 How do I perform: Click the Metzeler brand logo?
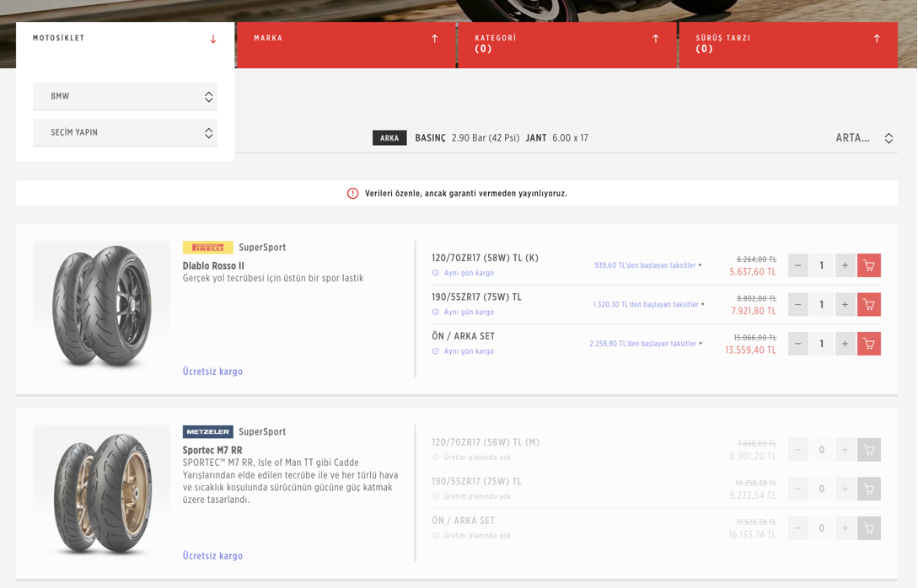tap(207, 432)
